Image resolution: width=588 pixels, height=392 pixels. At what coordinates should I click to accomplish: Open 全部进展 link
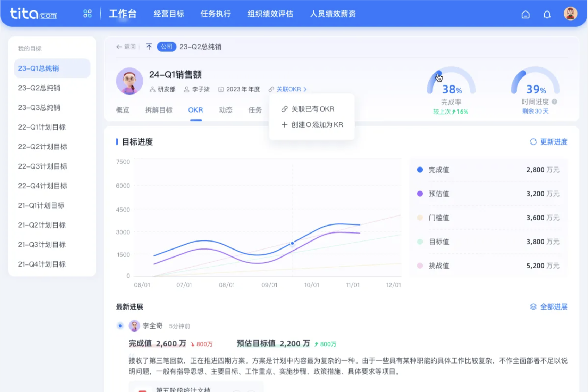548,307
